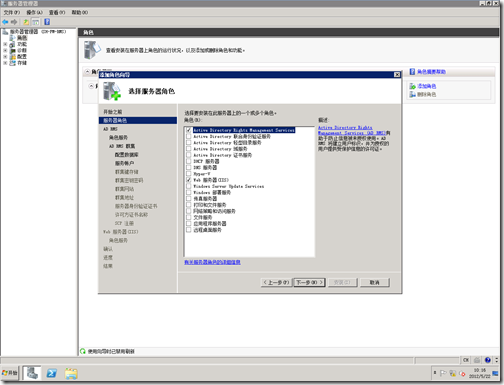Click the Forward arrow in the toolbar

tap(14, 22)
